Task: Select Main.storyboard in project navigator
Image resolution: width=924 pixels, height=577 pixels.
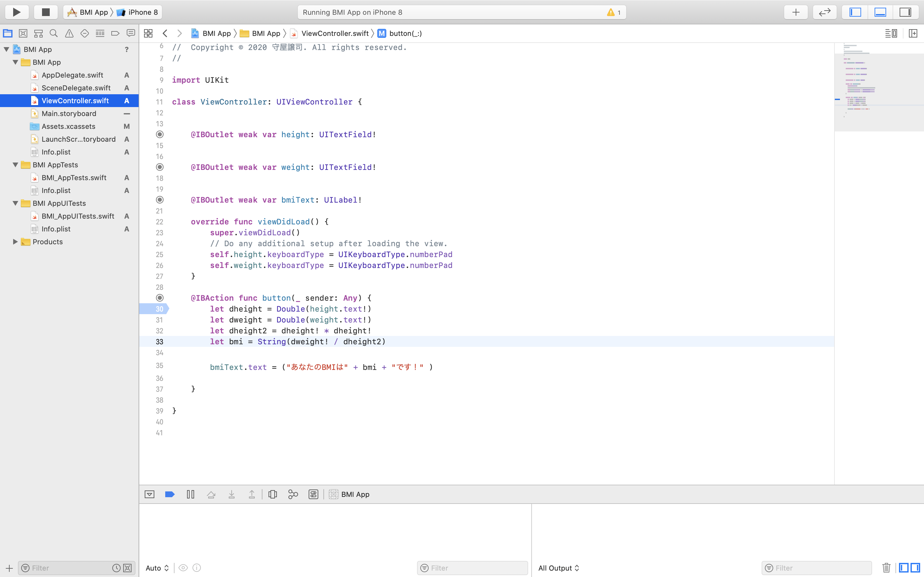Action: pyautogui.click(x=69, y=113)
